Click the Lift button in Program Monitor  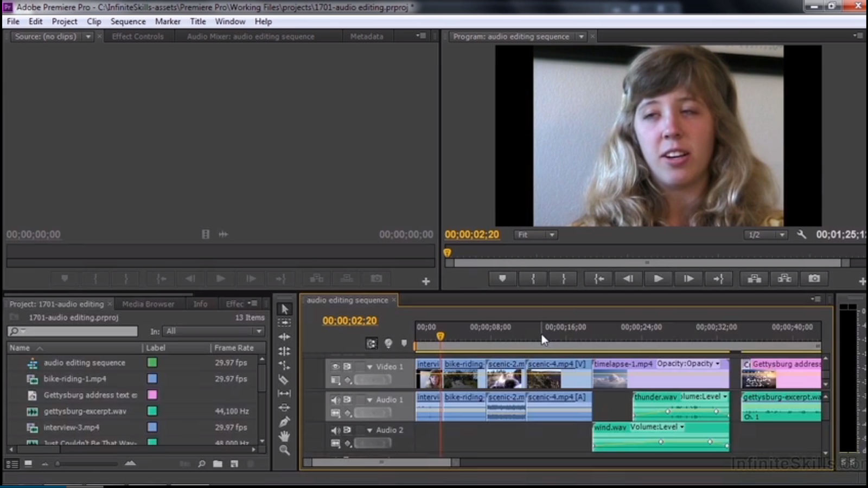pyautogui.click(x=754, y=279)
